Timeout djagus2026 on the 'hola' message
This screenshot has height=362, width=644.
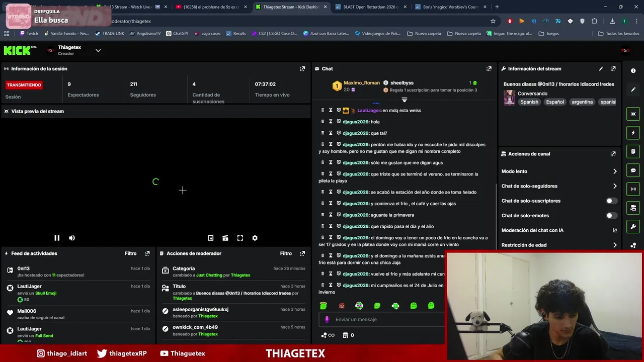point(331,122)
